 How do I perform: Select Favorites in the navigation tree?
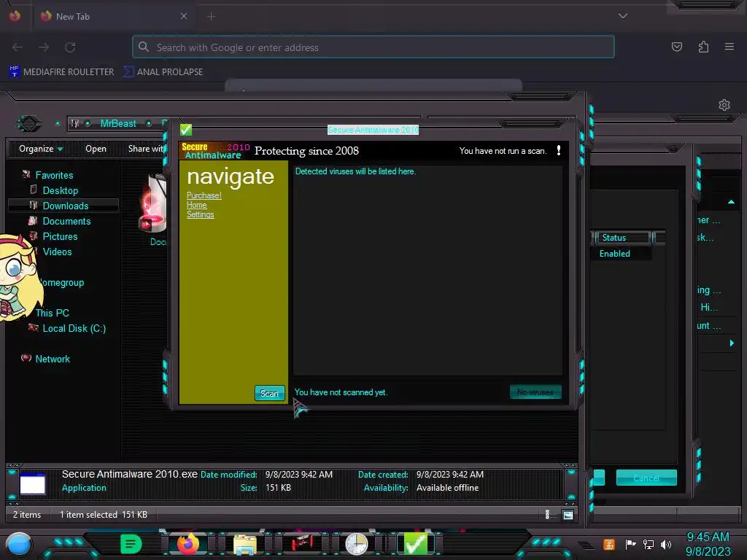pos(54,175)
